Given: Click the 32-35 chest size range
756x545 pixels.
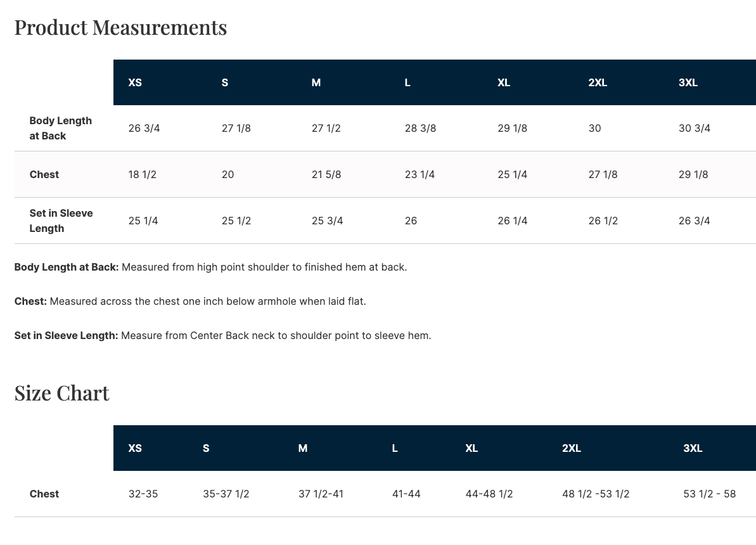Looking at the screenshot, I should [x=143, y=494].
